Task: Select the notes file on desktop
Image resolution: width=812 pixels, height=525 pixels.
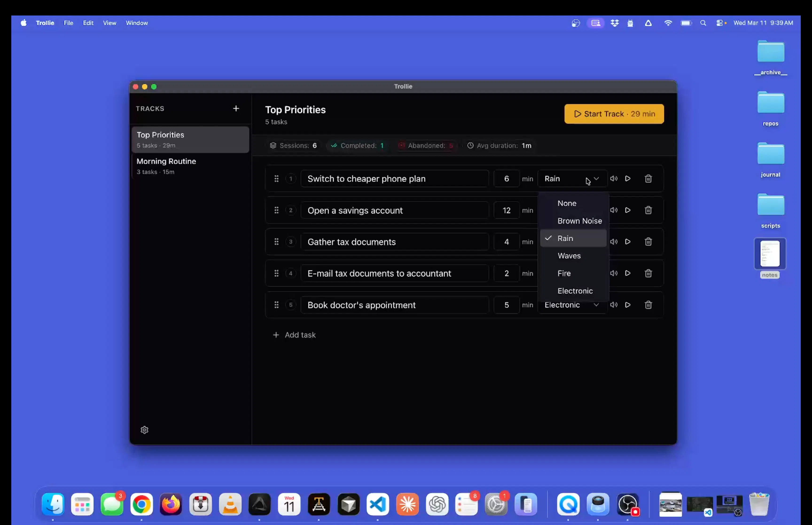Action: click(x=770, y=259)
